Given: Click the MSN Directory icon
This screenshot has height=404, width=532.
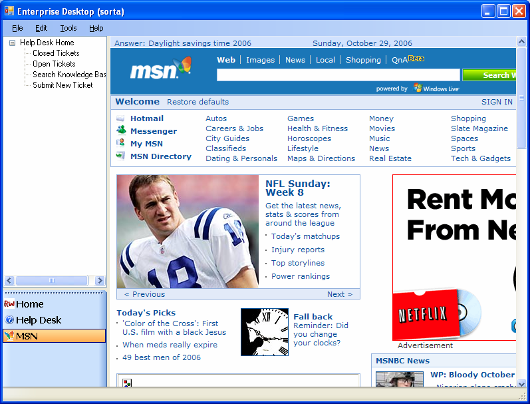Looking at the screenshot, I should 120,156.
